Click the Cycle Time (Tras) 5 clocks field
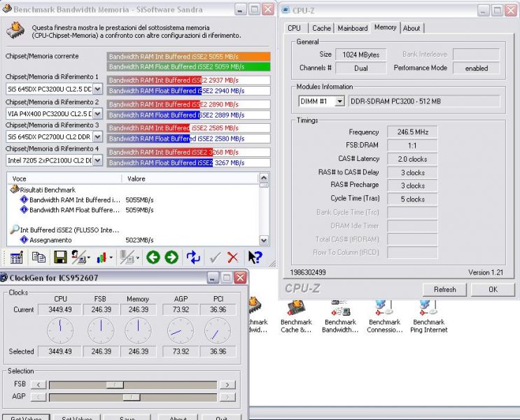The width and height of the screenshot is (520, 420). [x=412, y=199]
